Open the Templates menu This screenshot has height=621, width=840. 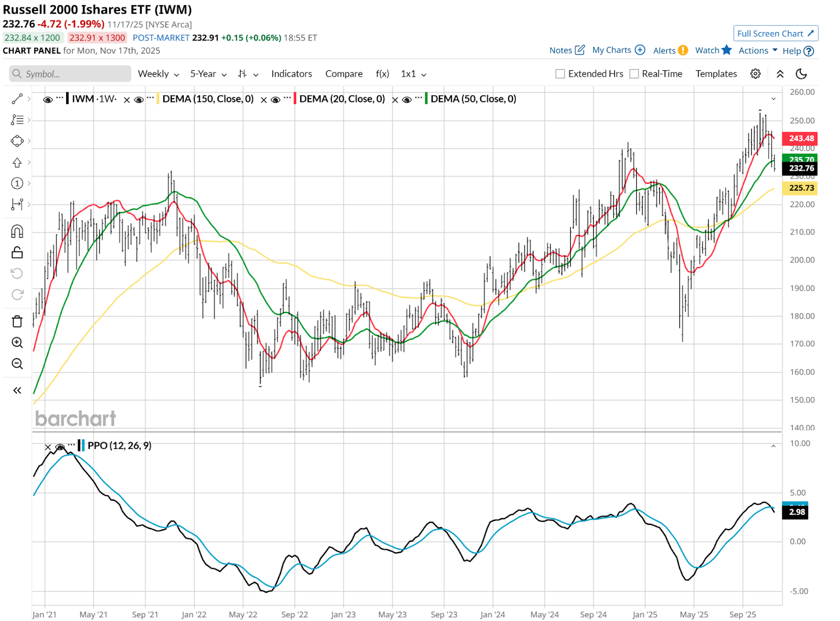[716, 74]
